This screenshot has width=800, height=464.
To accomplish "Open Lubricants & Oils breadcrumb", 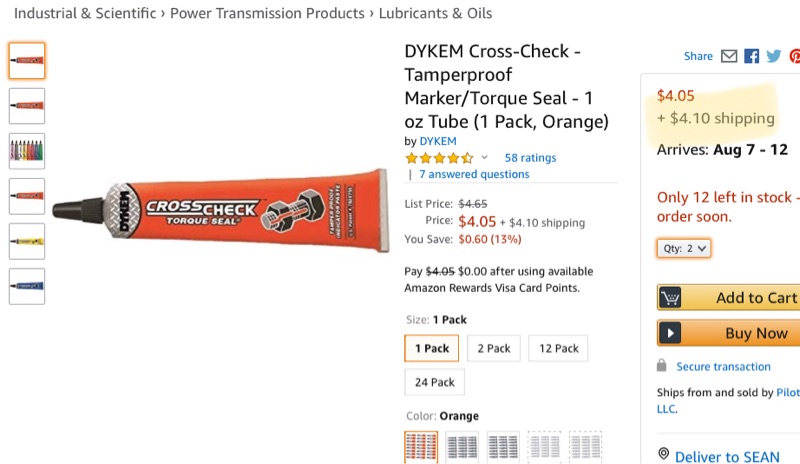I will point(435,13).
